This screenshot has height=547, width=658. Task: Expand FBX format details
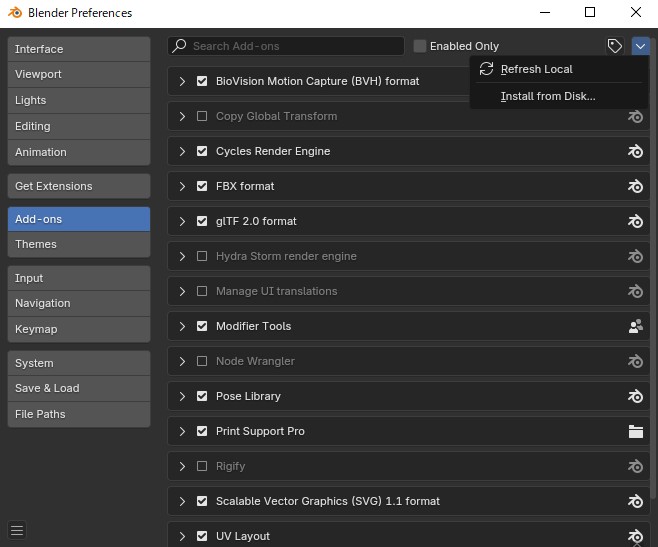coord(182,186)
